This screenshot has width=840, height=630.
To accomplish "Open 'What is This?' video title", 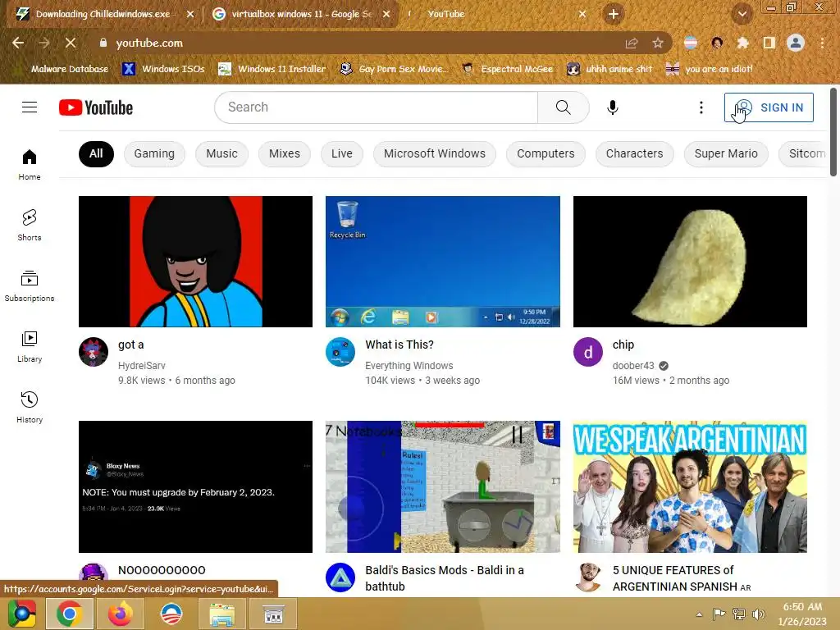I will tap(399, 345).
